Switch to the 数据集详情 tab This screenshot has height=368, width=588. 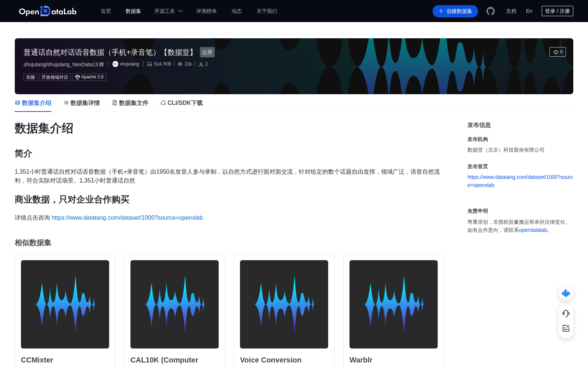pos(82,103)
